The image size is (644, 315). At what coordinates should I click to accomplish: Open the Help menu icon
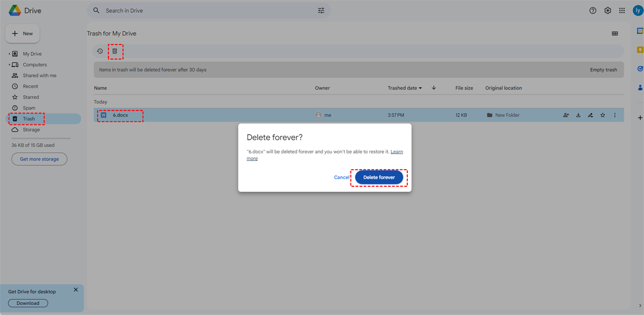coord(593,10)
